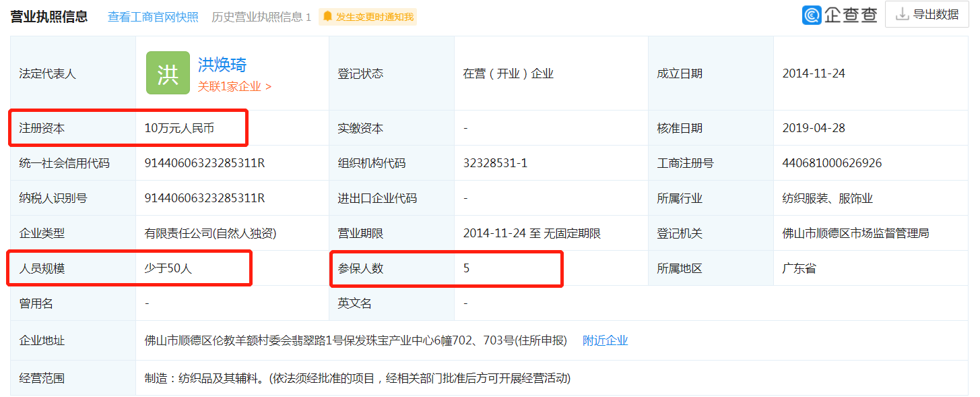Click the 参保人数 value 5
This screenshot has height=397, width=980.
466,268
